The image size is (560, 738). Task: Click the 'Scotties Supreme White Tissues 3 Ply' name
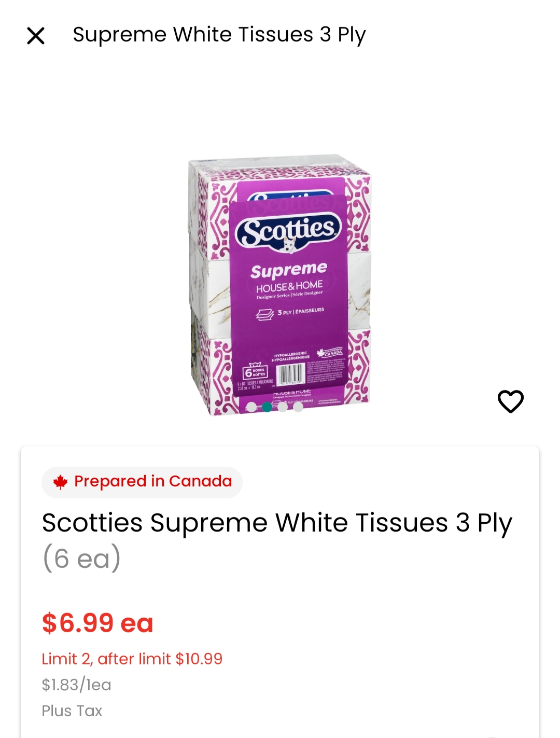[277, 522]
